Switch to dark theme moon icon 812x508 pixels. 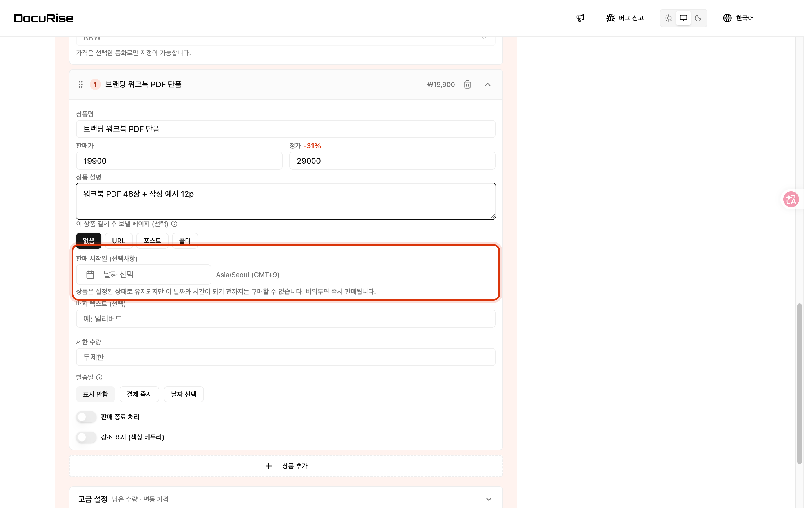(698, 18)
